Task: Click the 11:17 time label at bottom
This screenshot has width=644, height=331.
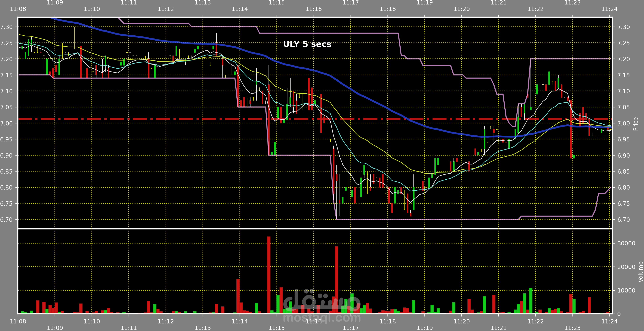Action: 351,328
